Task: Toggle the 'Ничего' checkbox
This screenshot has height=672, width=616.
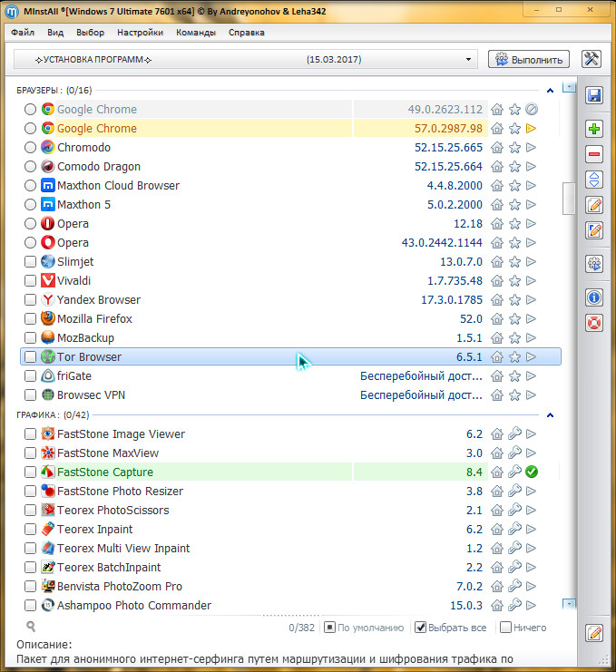Action: point(506,628)
